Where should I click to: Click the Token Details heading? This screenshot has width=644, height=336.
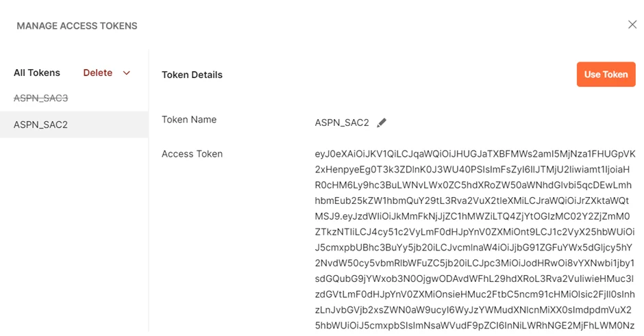click(192, 75)
